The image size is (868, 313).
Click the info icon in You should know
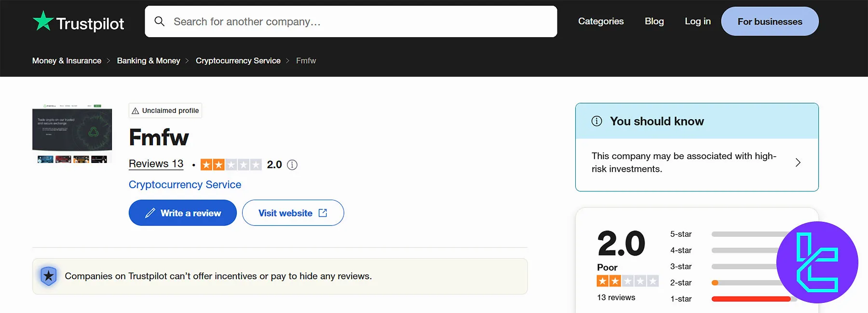pyautogui.click(x=597, y=121)
